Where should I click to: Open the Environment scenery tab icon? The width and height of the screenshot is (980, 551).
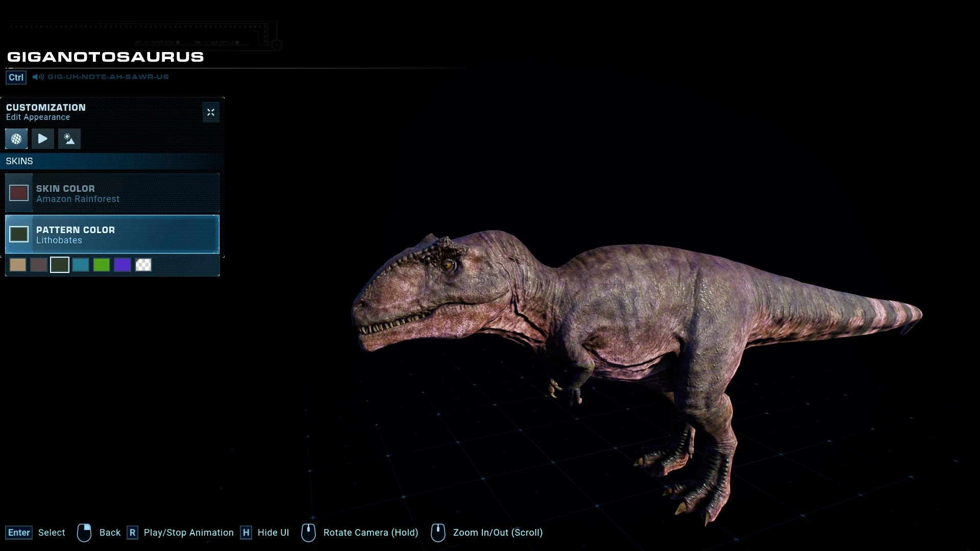click(69, 139)
